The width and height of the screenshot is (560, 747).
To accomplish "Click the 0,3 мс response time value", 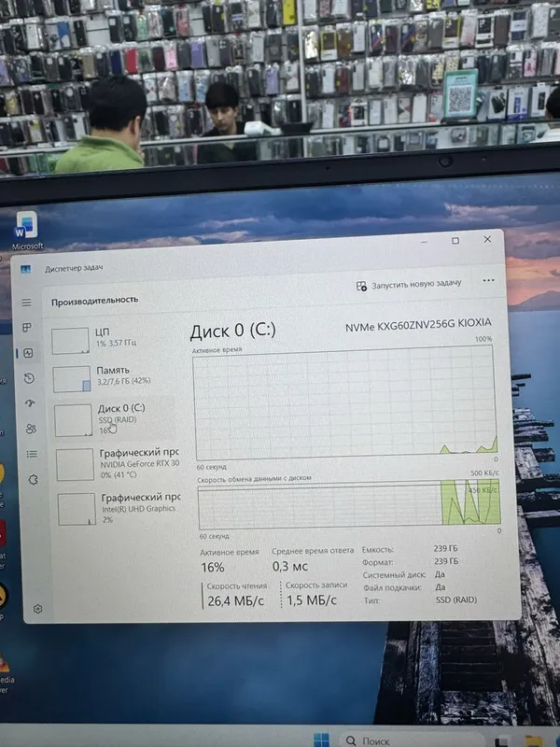I will (x=290, y=567).
